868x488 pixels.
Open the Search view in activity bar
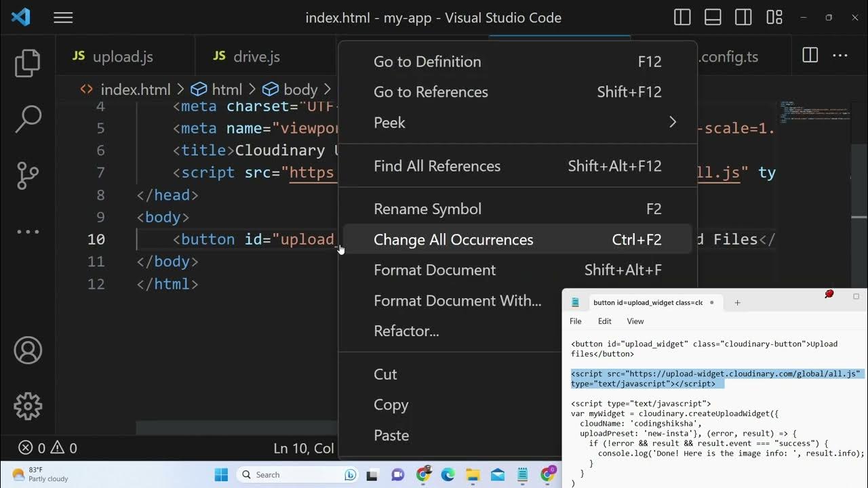(x=28, y=119)
